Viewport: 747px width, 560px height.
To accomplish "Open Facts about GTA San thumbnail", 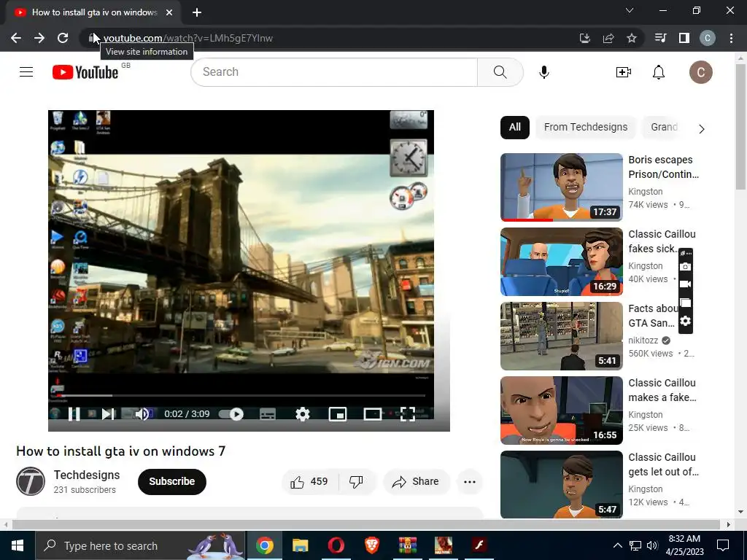I will [x=561, y=335].
